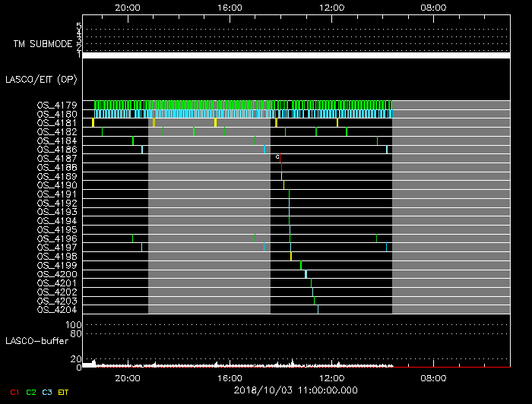Select the OS_4181 row label
Viewport: 532px width, 404px height.
coord(56,122)
